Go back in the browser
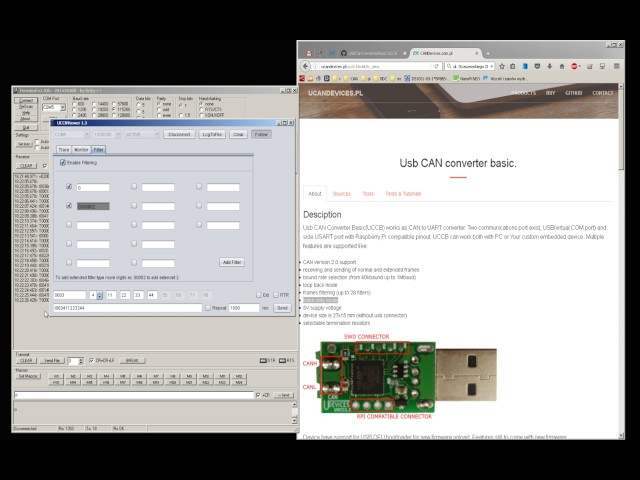Screen dimensions: 640x480 305,66
